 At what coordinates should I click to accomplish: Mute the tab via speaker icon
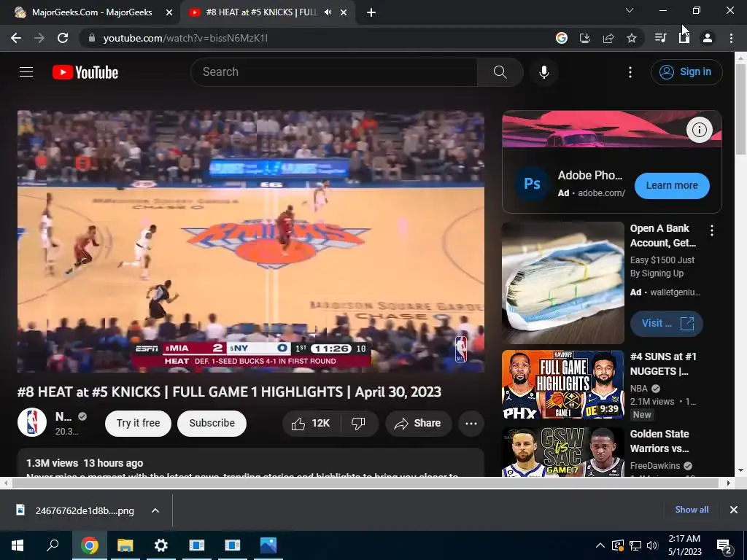[328, 12]
